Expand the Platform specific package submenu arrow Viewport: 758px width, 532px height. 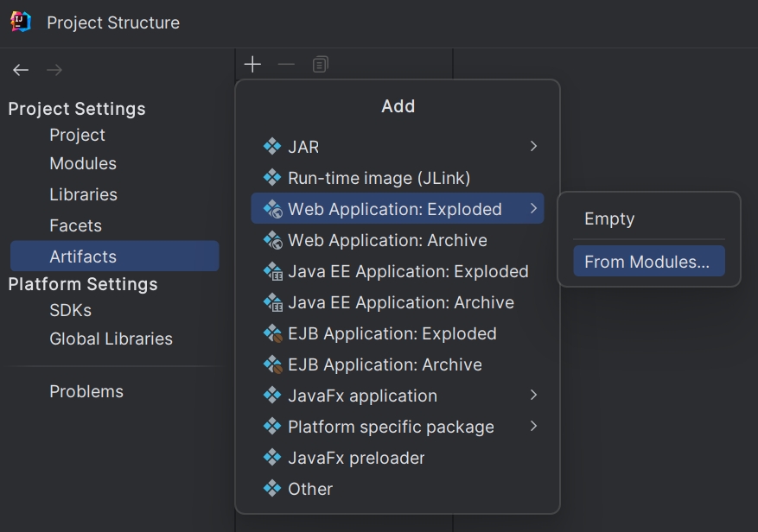tap(533, 426)
